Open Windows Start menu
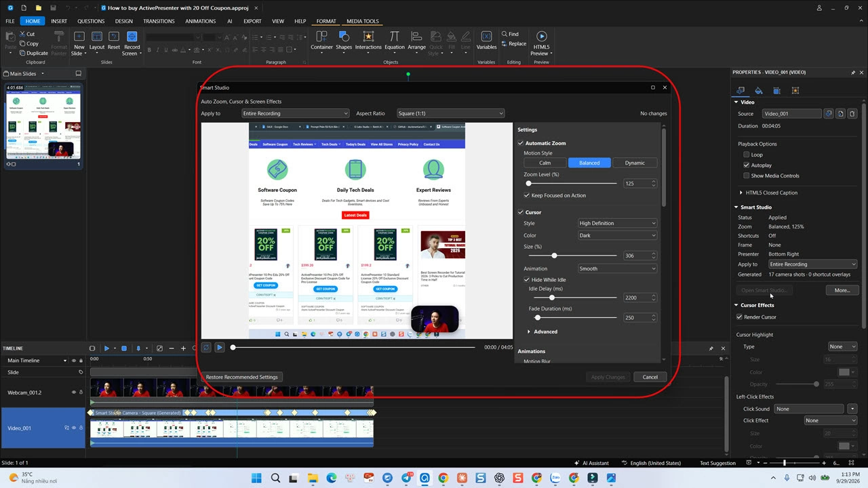 pos(257,478)
